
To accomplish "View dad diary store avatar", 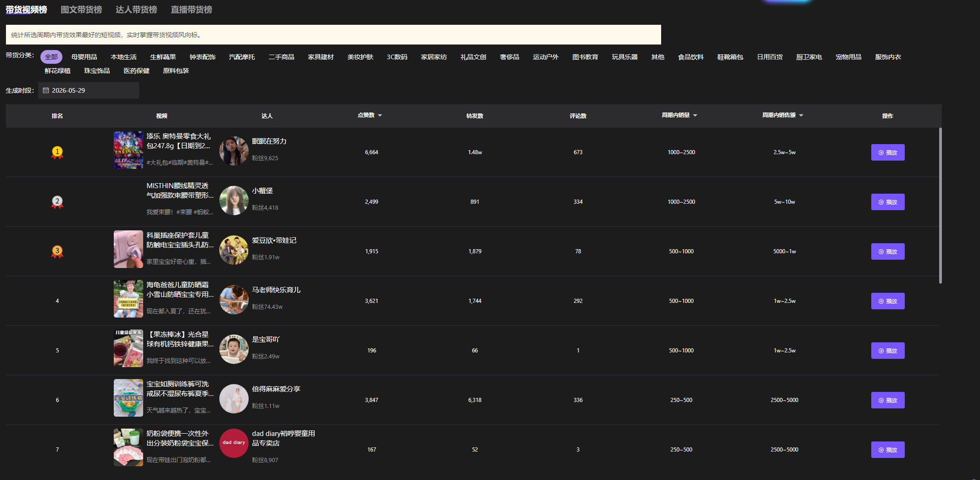I will point(234,443).
